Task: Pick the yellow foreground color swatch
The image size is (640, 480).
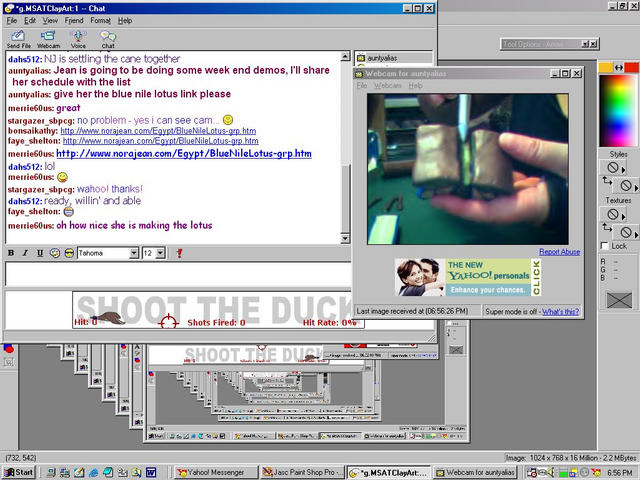Action: [x=606, y=67]
